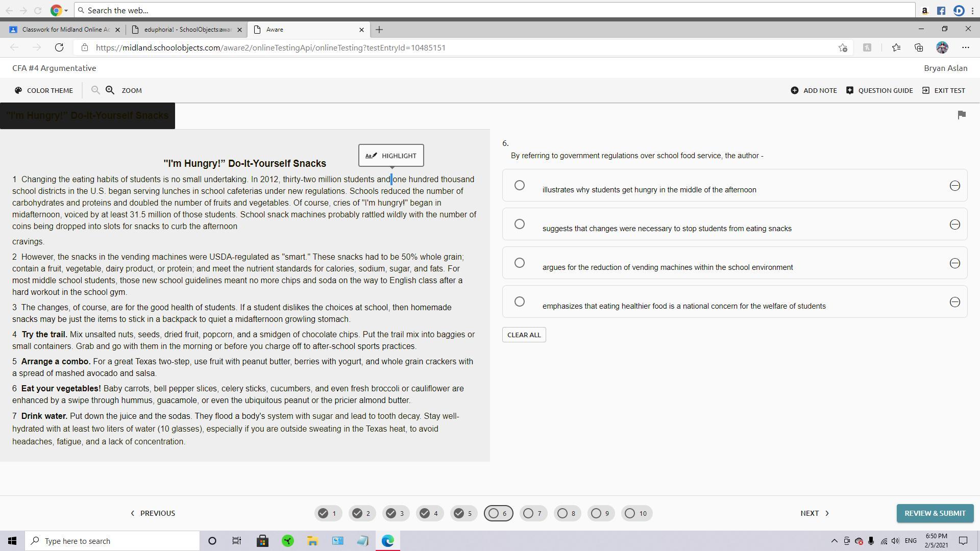The image size is (980, 551).
Task: Eliminate the 'emphasizes that eating healthier' choice
Action: click(954, 302)
